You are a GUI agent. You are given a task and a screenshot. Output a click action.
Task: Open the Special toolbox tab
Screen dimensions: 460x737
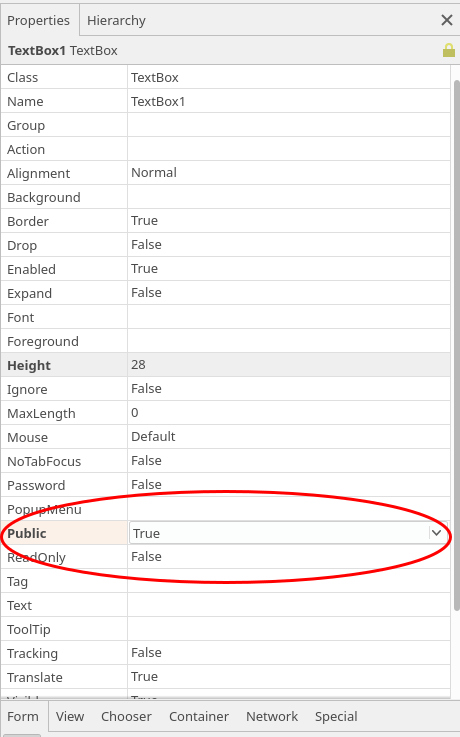pyautogui.click(x=336, y=716)
